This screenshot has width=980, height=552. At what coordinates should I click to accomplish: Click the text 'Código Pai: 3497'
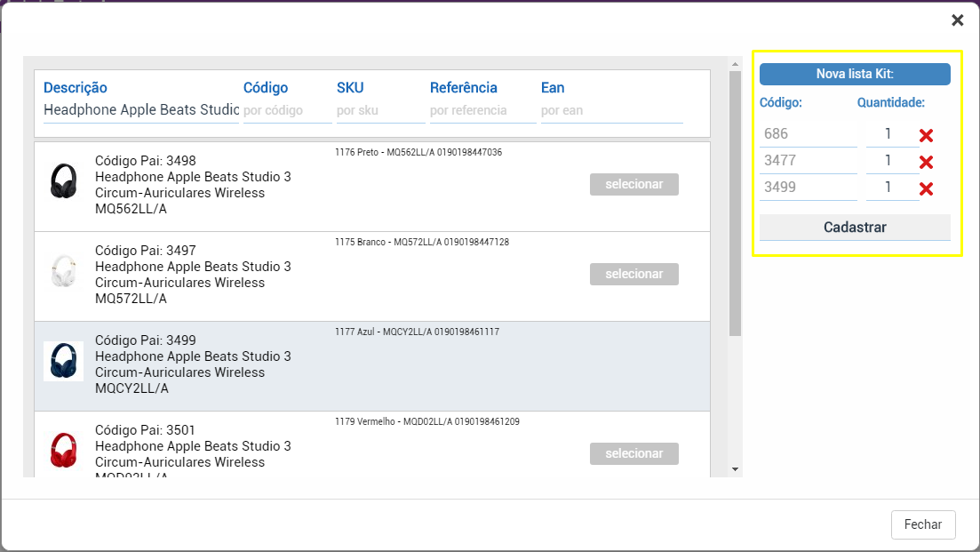(x=146, y=251)
